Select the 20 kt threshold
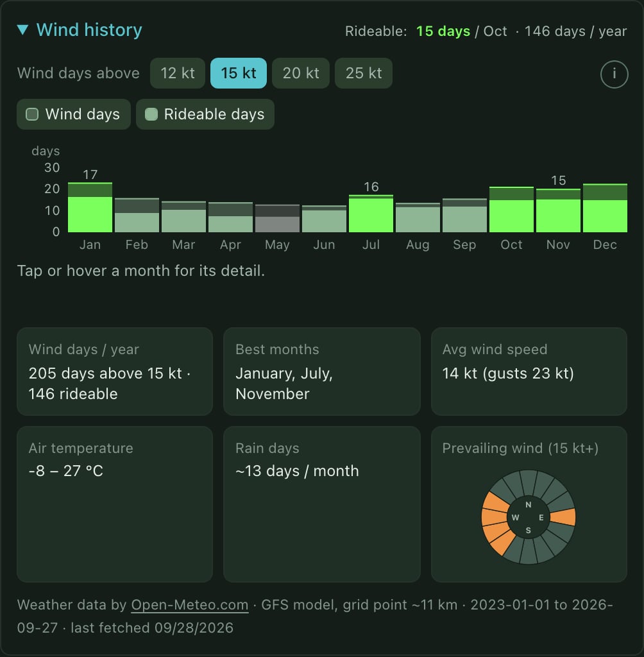644x657 pixels. coord(301,73)
